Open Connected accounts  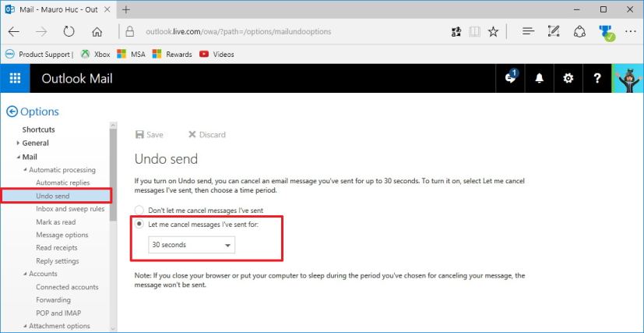pyautogui.click(x=67, y=287)
